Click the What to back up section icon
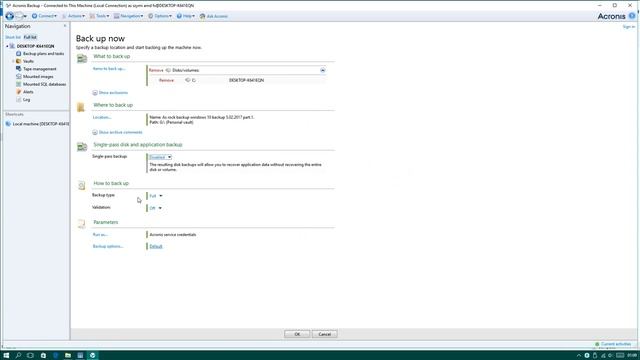 (82, 59)
